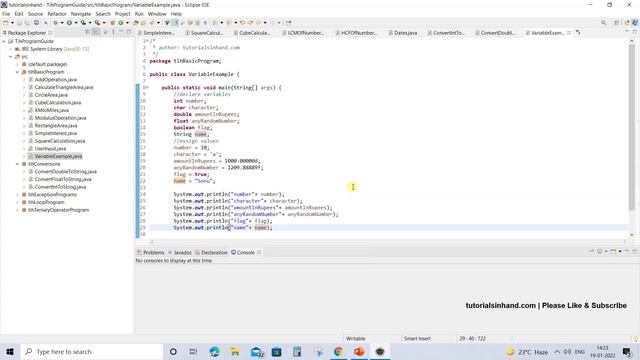640x360 pixels.
Task: Expand the tihExceptionPrograms package
Action: [x=18, y=195]
